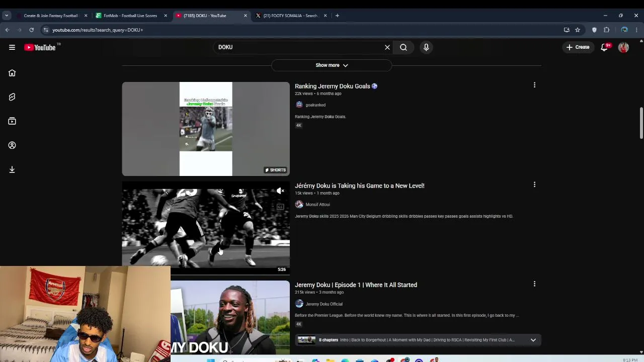This screenshot has width=644, height=362.
Task: Toggle captions on the inline preview
Action: 280,207
